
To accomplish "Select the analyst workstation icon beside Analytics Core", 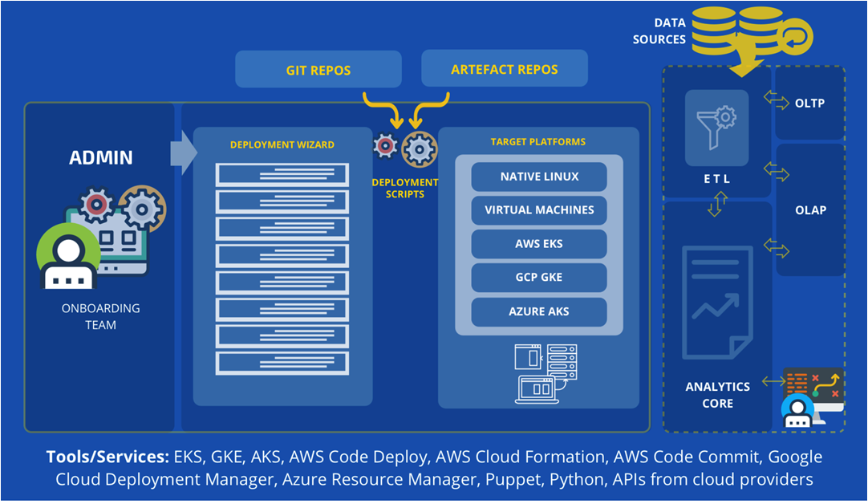I will pyautogui.click(x=812, y=398).
